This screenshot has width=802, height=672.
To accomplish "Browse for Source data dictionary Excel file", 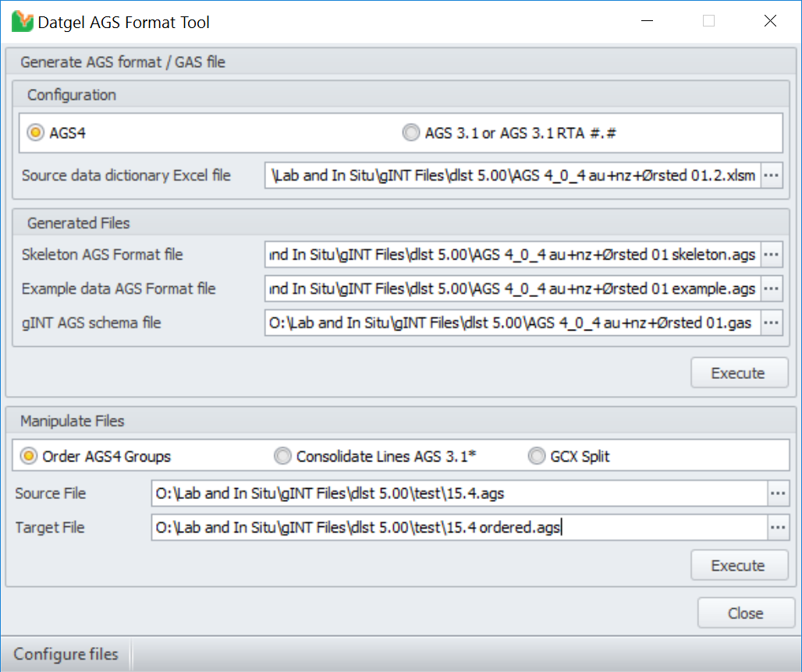I will (x=772, y=175).
